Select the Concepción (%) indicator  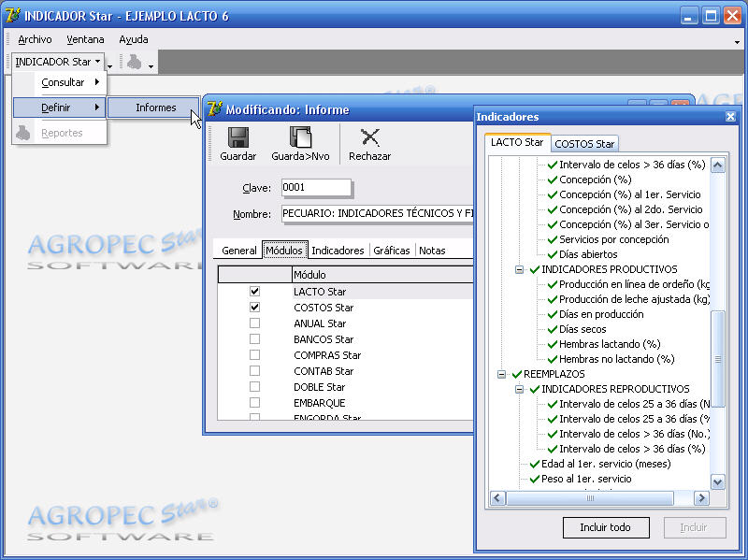tap(596, 179)
